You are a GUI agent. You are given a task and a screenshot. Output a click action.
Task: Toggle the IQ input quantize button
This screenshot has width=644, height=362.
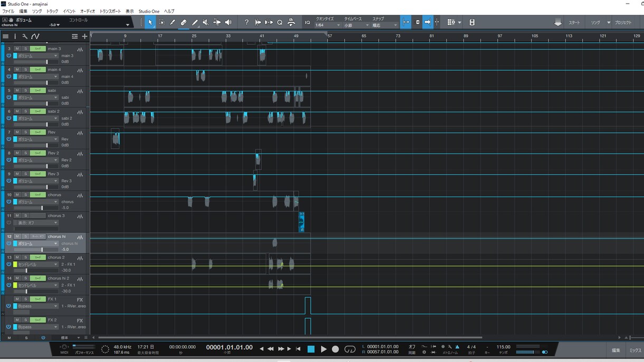click(x=308, y=23)
